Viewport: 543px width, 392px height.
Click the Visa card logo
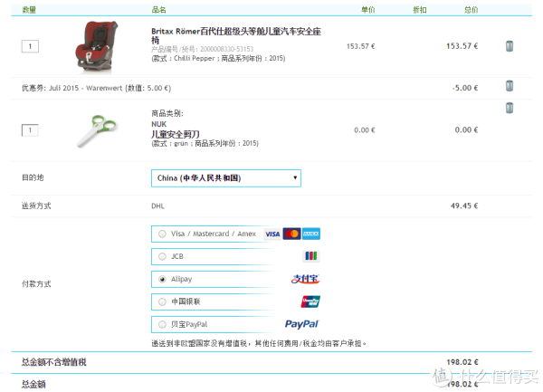[272, 234]
